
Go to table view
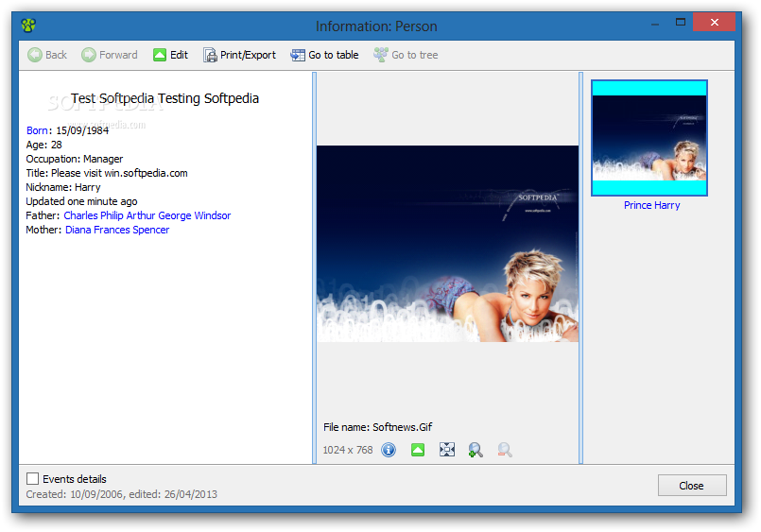pos(324,55)
